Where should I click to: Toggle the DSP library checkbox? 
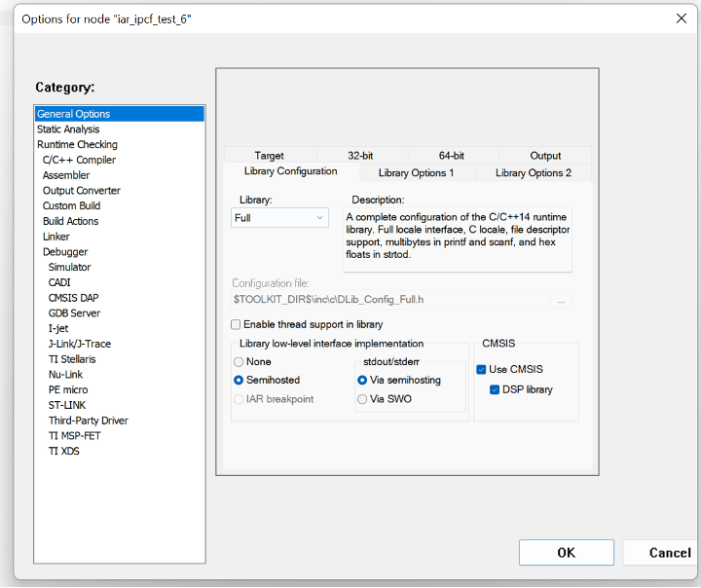495,389
